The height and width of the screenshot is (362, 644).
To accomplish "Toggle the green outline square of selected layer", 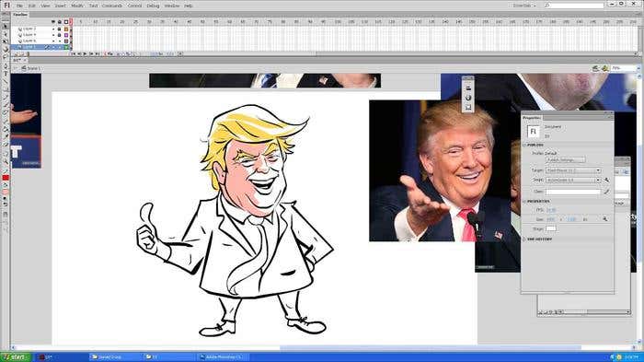I will [66, 47].
